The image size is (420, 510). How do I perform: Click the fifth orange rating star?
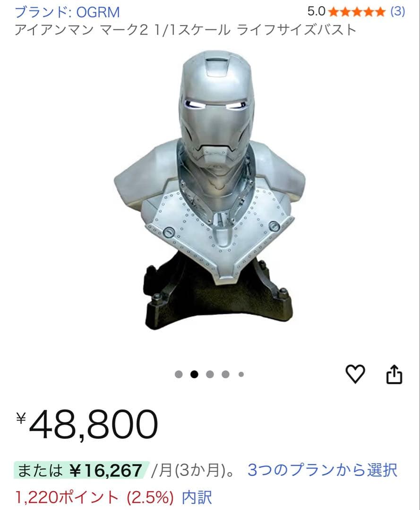380,12
